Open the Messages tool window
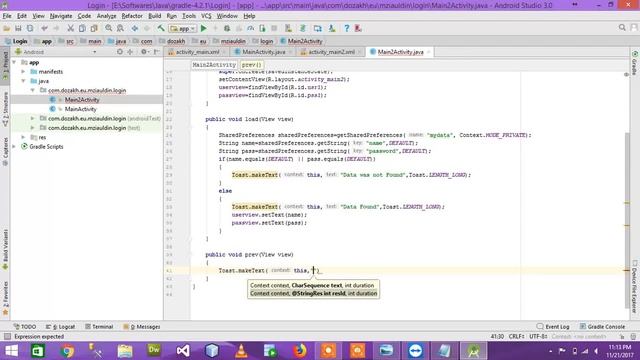 tap(142, 327)
